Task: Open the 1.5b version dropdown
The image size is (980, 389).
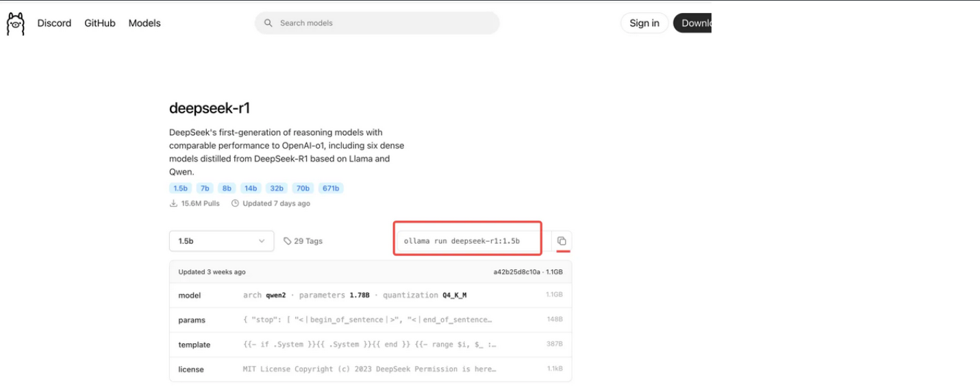Action: pos(222,241)
